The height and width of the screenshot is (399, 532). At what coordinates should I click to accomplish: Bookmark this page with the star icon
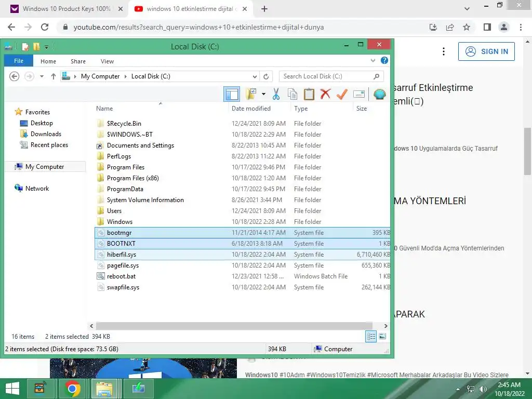point(467,27)
